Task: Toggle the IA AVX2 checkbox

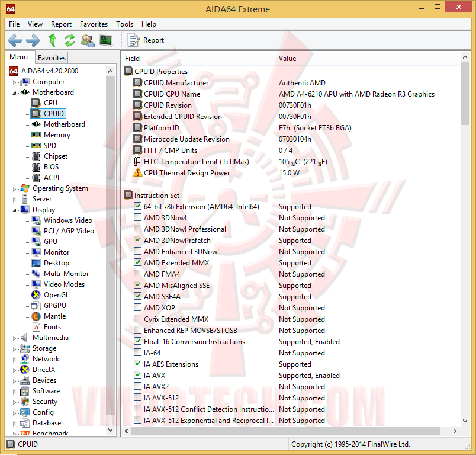Action: (137, 386)
